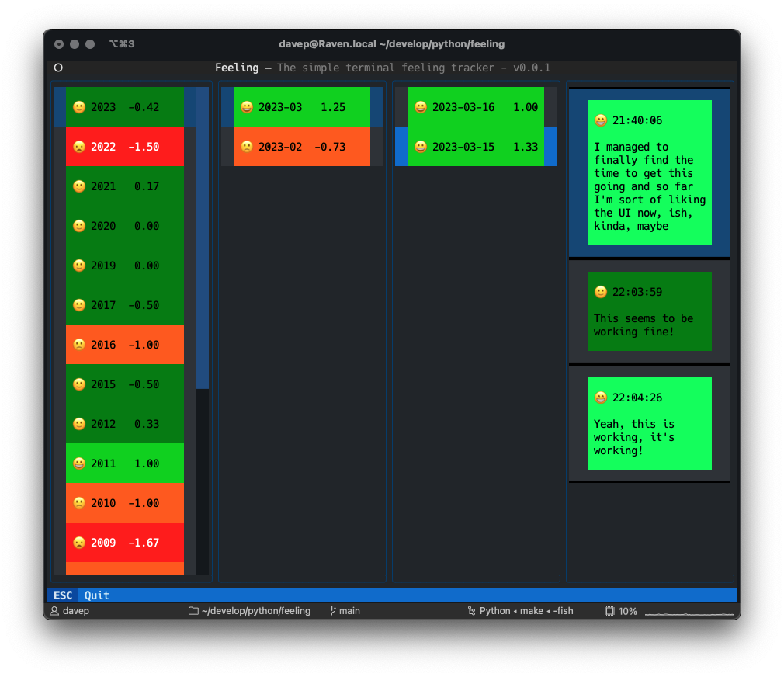Click the emoji face beside year 2023
This screenshot has width=784, height=677.
pyautogui.click(x=78, y=107)
